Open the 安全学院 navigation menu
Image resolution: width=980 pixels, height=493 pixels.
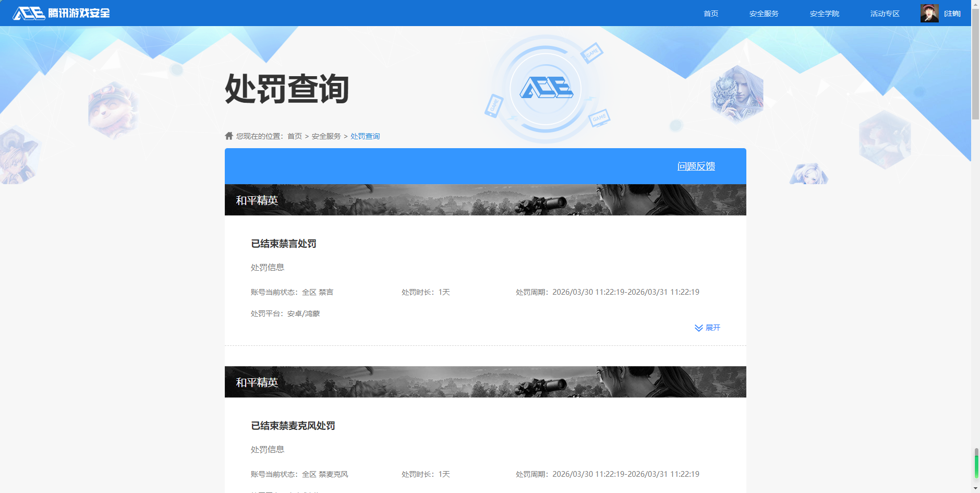pos(824,14)
